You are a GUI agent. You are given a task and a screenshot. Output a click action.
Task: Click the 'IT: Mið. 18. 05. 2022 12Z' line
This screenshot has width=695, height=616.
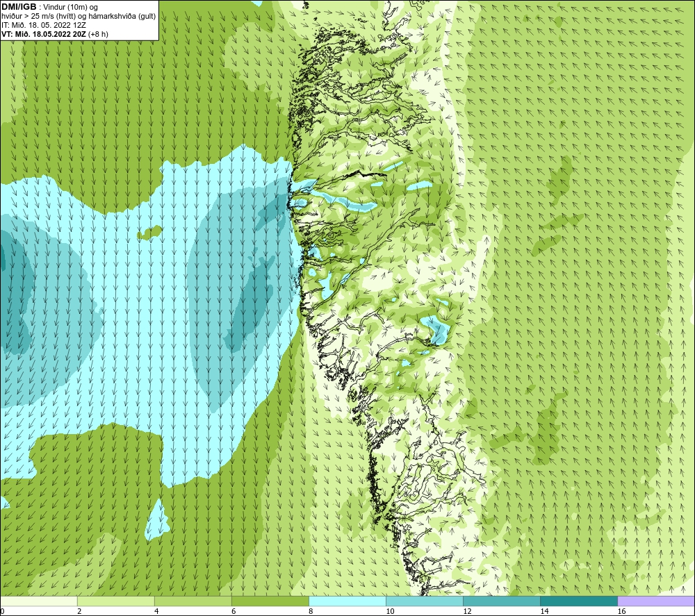pos(44,25)
